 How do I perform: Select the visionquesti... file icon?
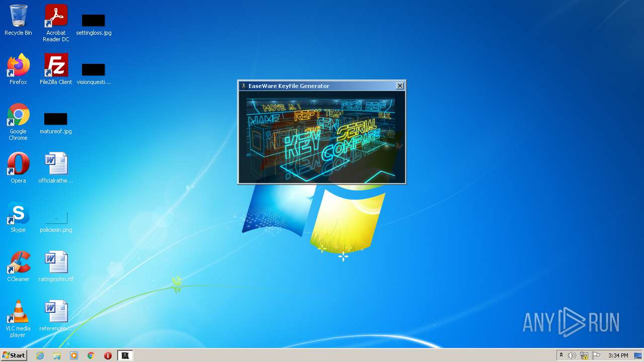[x=94, y=73]
